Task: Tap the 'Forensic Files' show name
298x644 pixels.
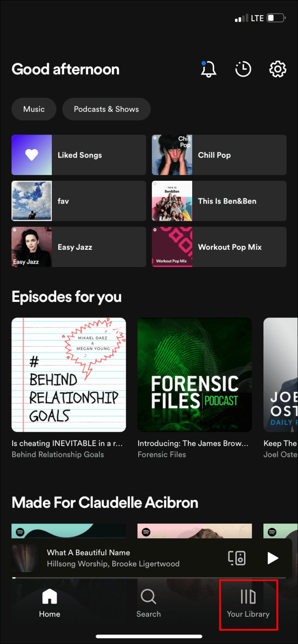Action: tap(162, 454)
